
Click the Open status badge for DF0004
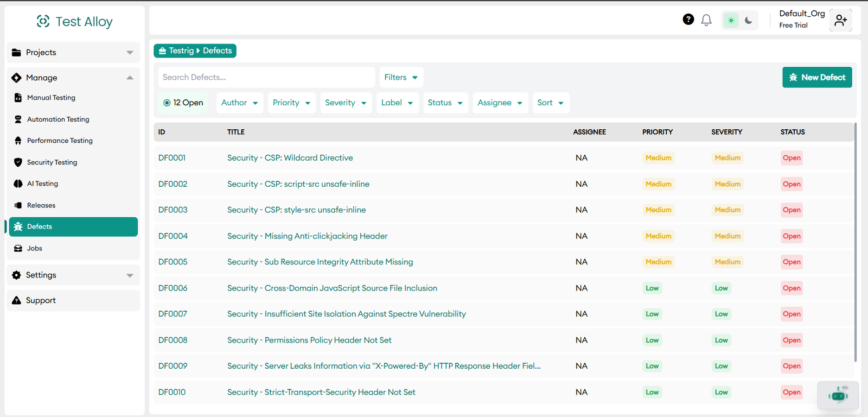[x=792, y=236]
